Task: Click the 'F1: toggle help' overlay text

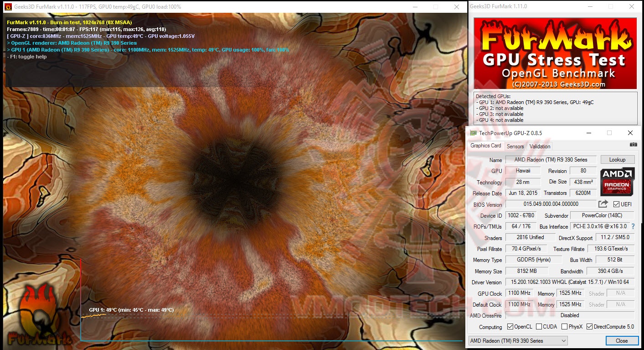Action: [27, 57]
